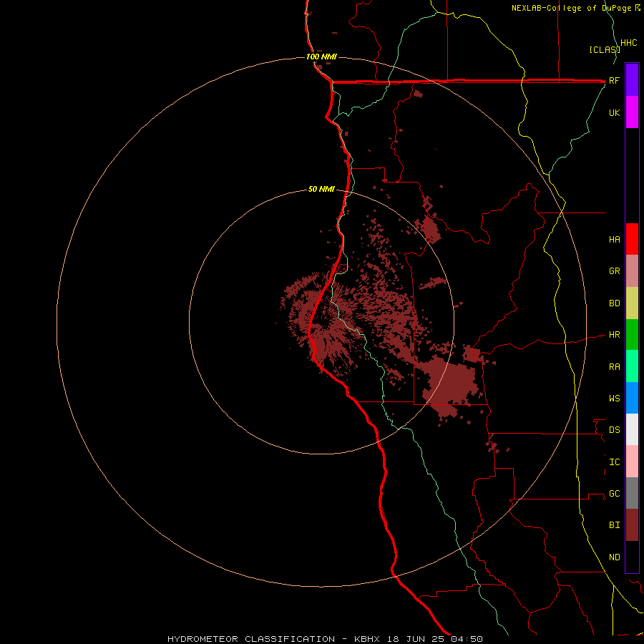Click the KBHX radar site identifier
The width and height of the screenshot is (644, 644).
tap(367, 639)
